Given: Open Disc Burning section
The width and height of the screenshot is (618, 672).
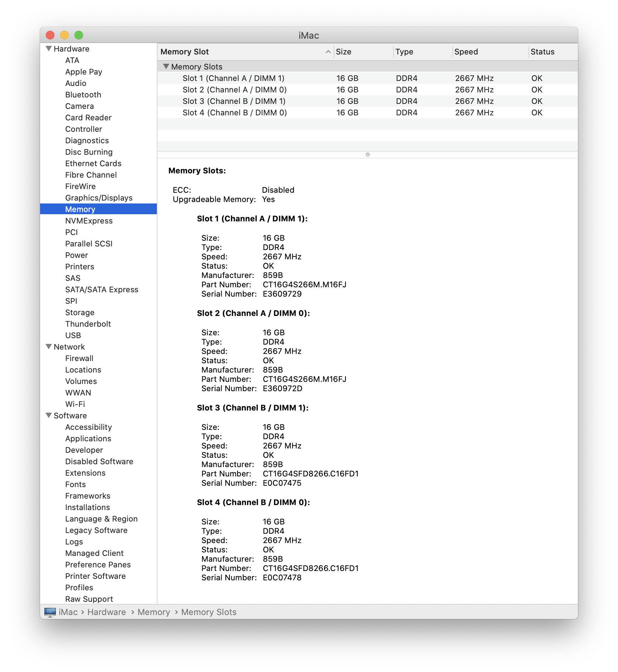Looking at the screenshot, I should [89, 152].
